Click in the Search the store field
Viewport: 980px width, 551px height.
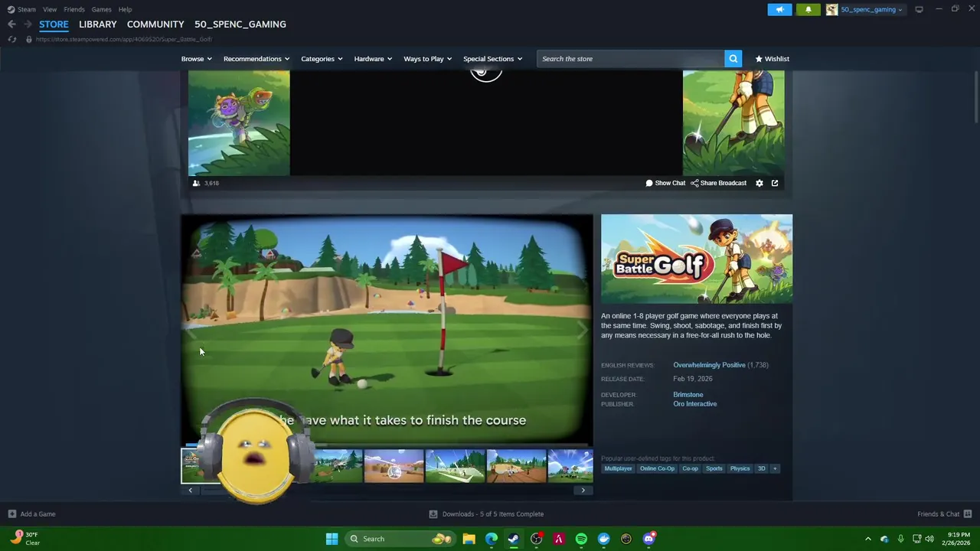631,59
